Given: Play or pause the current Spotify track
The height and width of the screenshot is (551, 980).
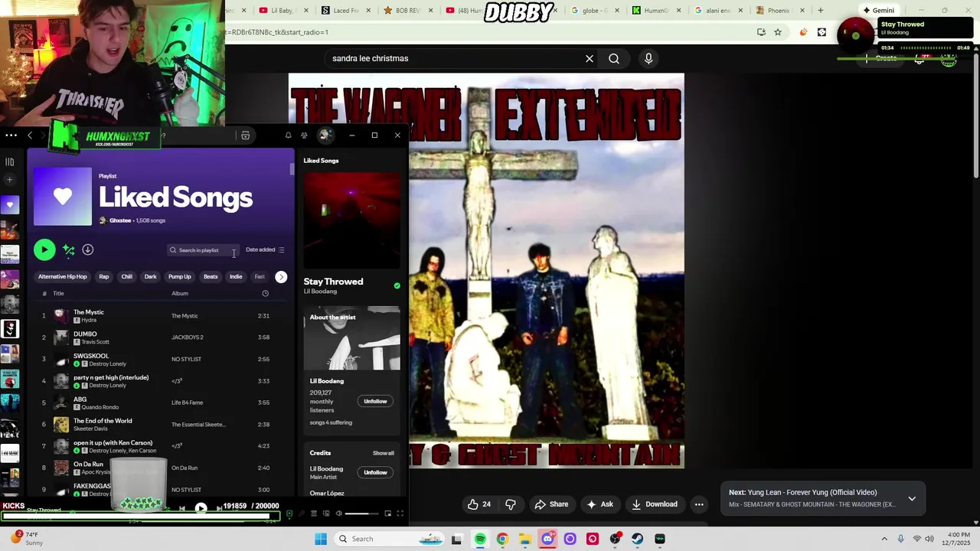Looking at the screenshot, I should (x=201, y=507).
